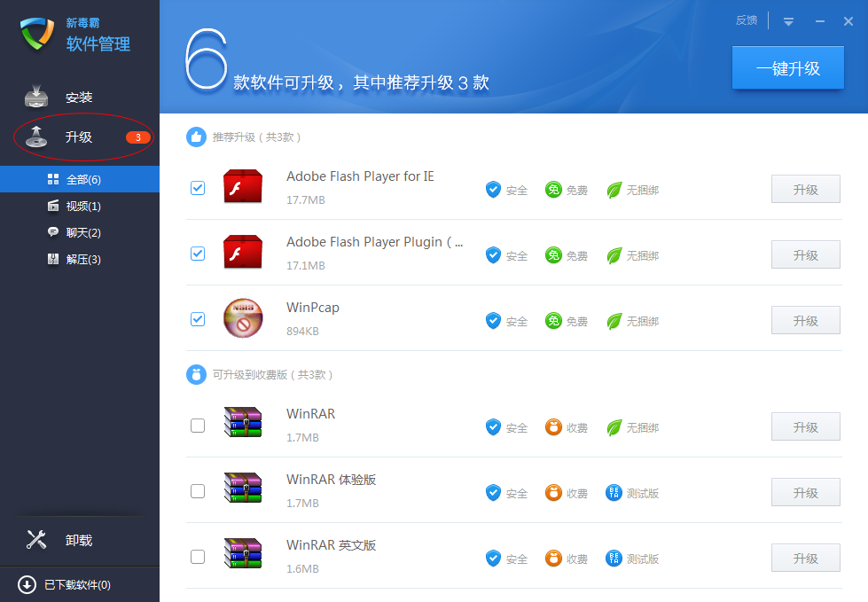Check the WinRAR checkbox
The width and height of the screenshot is (868, 602).
pyautogui.click(x=198, y=426)
